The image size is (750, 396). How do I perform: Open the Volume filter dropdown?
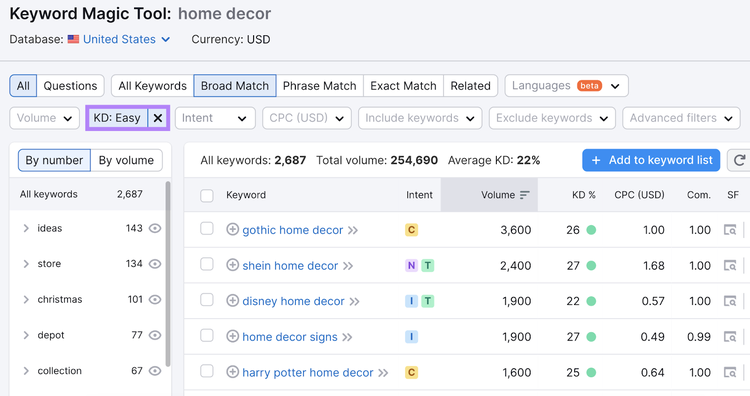tap(44, 118)
